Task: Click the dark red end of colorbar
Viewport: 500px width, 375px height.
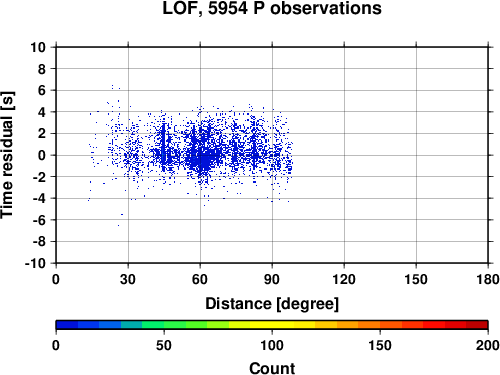Action: 477,325
